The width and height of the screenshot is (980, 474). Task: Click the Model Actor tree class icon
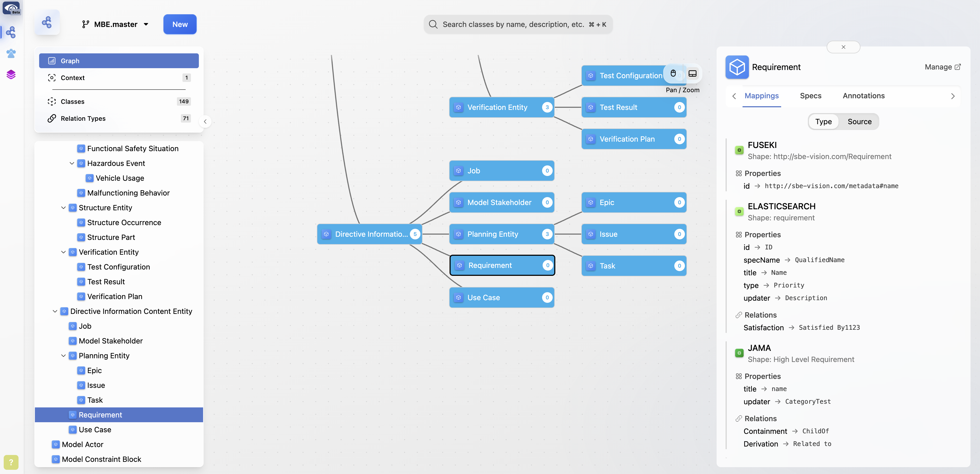(56, 444)
